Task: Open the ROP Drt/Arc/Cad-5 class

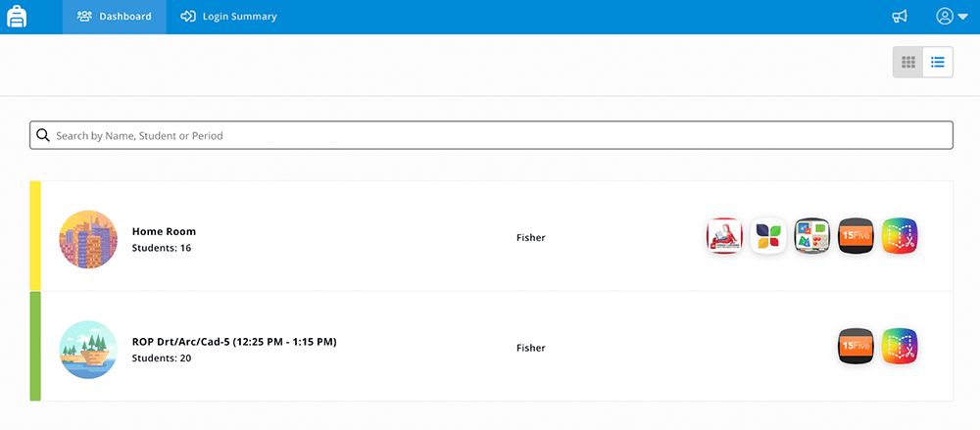Action: pyautogui.click(x=234, y=342)
